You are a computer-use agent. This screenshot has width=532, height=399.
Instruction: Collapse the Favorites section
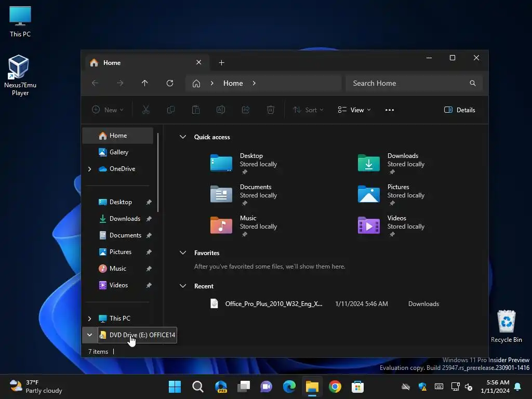tap(182, 252)
